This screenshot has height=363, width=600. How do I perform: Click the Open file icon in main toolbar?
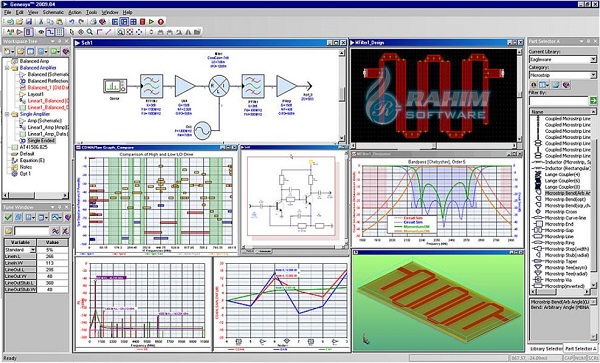click(x=20, y=22)
